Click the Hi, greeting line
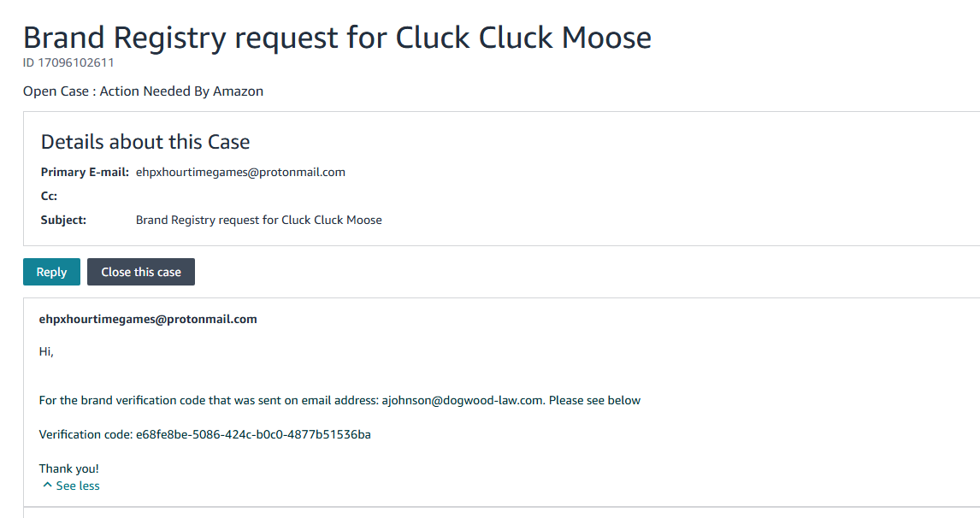The width and height of the screenshot is (980, 518). pyautogui.click(x=46, y=351)
